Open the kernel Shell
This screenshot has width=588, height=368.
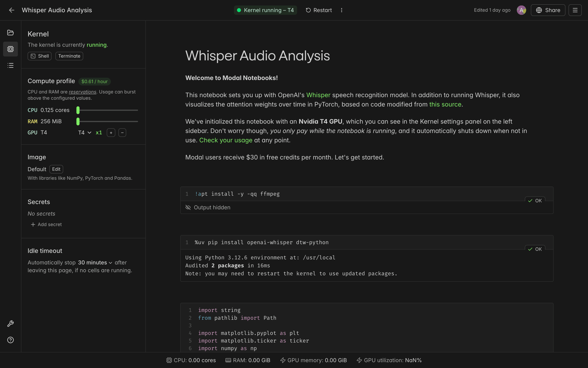(x=40, y=56)
